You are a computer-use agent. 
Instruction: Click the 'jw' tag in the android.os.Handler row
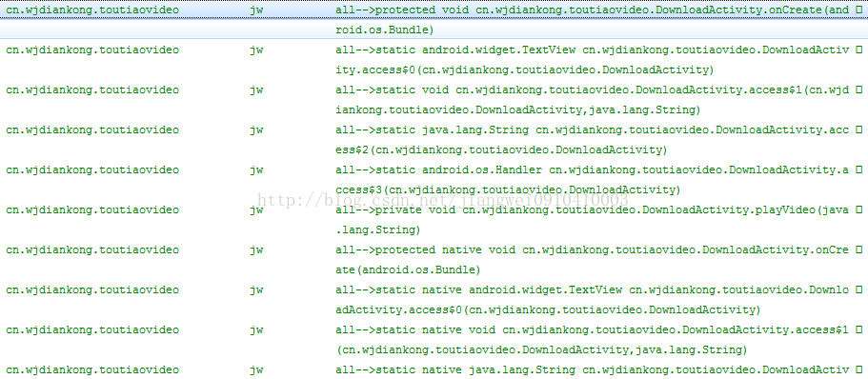click(x=255, y=170)
